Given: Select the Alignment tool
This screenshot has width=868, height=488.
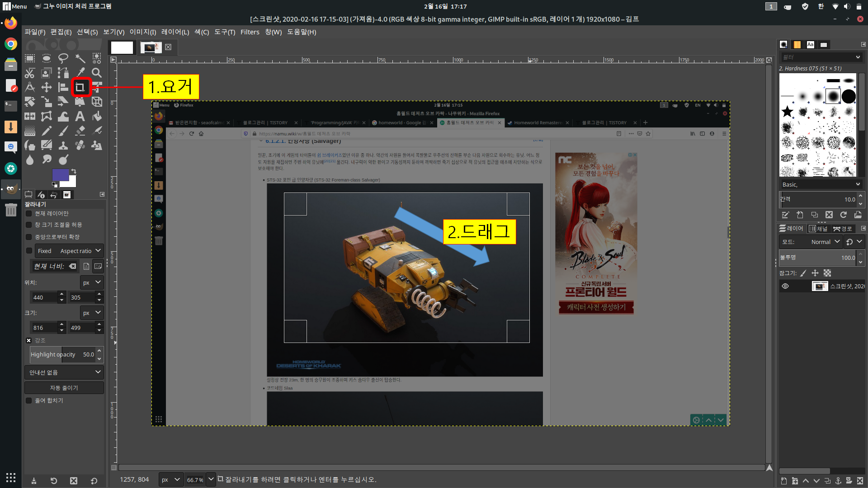Looking at the screenshot, I should click(63, 87).
